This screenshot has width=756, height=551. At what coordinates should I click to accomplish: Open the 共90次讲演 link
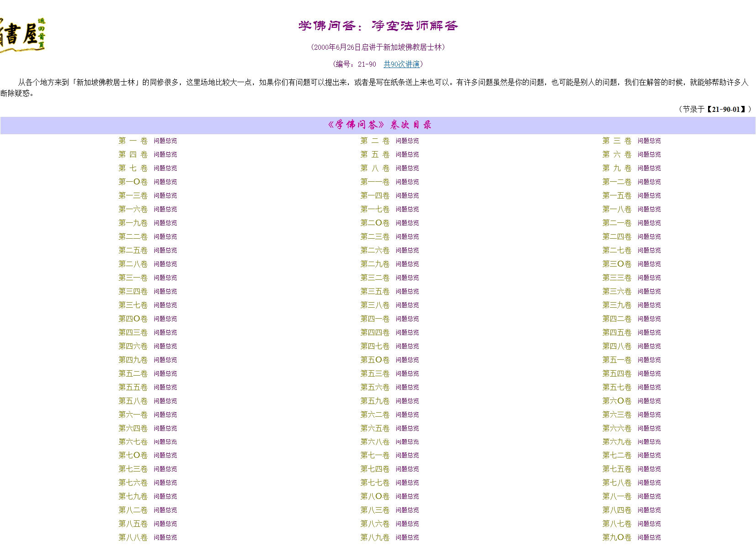[401, 64]
